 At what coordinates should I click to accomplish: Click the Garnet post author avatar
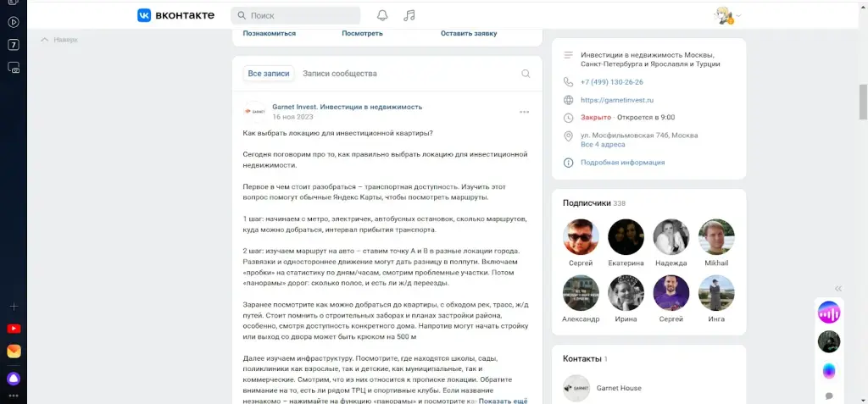click(x=254, y=112)
